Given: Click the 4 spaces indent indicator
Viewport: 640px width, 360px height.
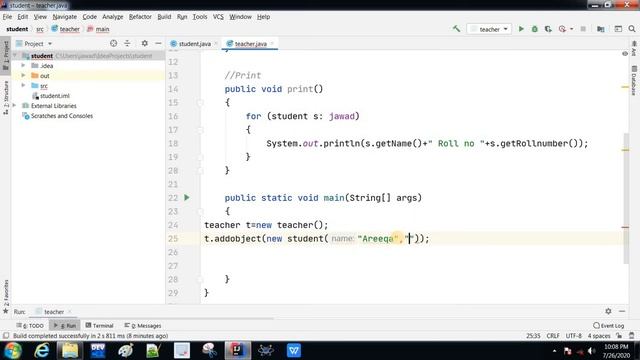Looking at the screenshot, I should pos(598,336).
